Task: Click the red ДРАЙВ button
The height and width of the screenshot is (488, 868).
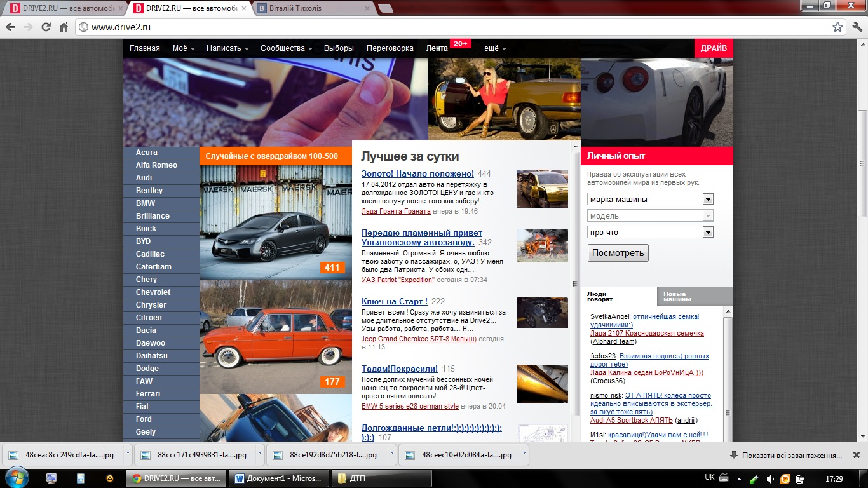Action: pos(714,48)
